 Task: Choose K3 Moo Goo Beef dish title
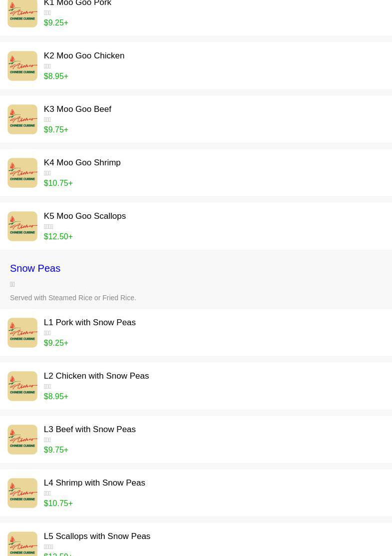click(x=77, y=109)
